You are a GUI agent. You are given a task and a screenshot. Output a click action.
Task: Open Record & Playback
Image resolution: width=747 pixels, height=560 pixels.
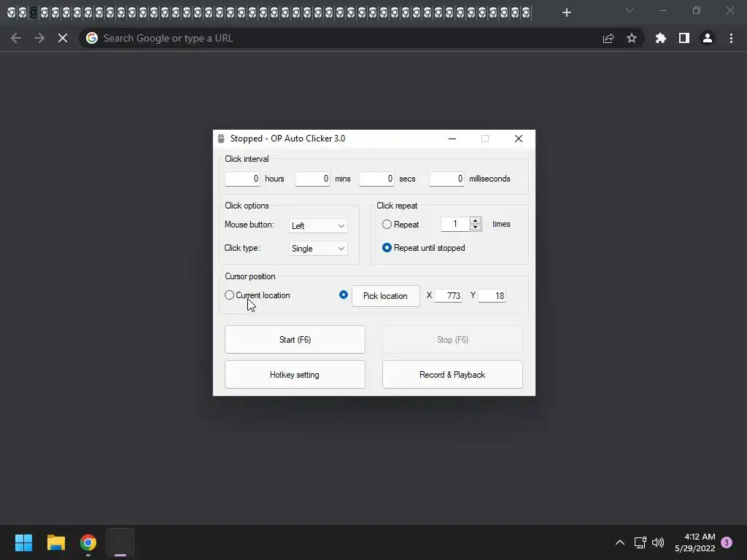click(452, 374)
